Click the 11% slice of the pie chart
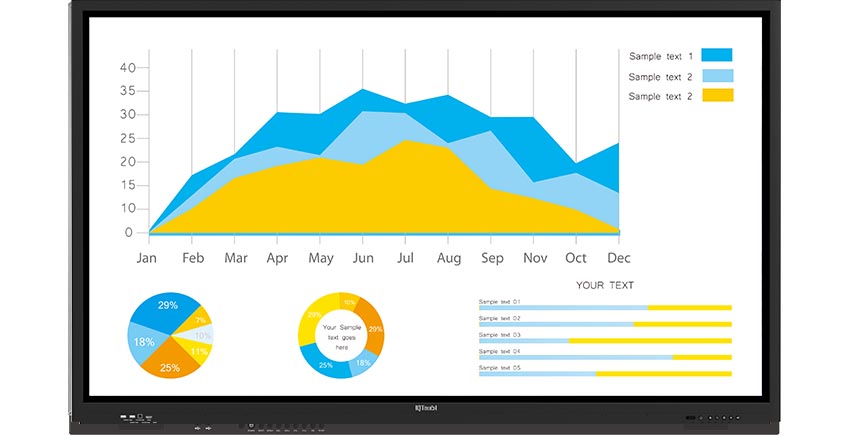Screen dimensions: 848x435 (x=199, y=352)
